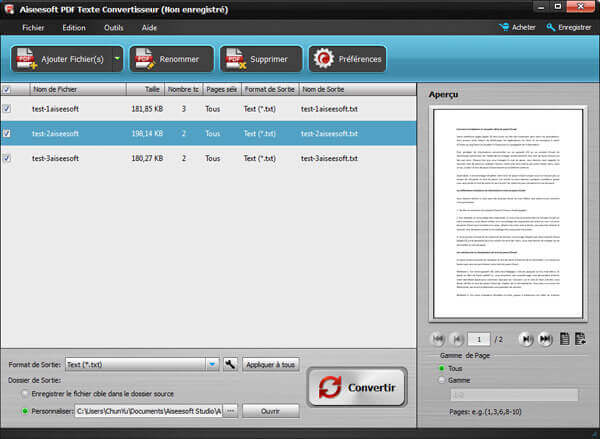Uncheck the test-1aiseesoft file checkbox
600x439 pixels.
click(7, 109)
